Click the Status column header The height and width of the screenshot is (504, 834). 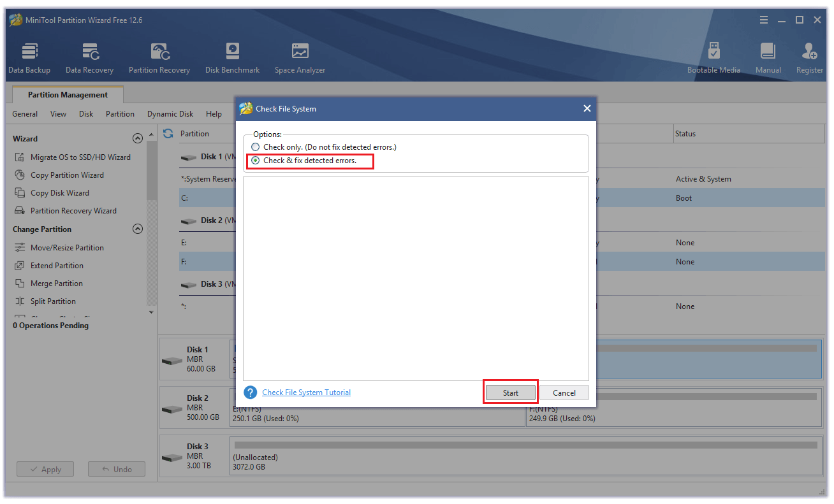coord(749,134)
